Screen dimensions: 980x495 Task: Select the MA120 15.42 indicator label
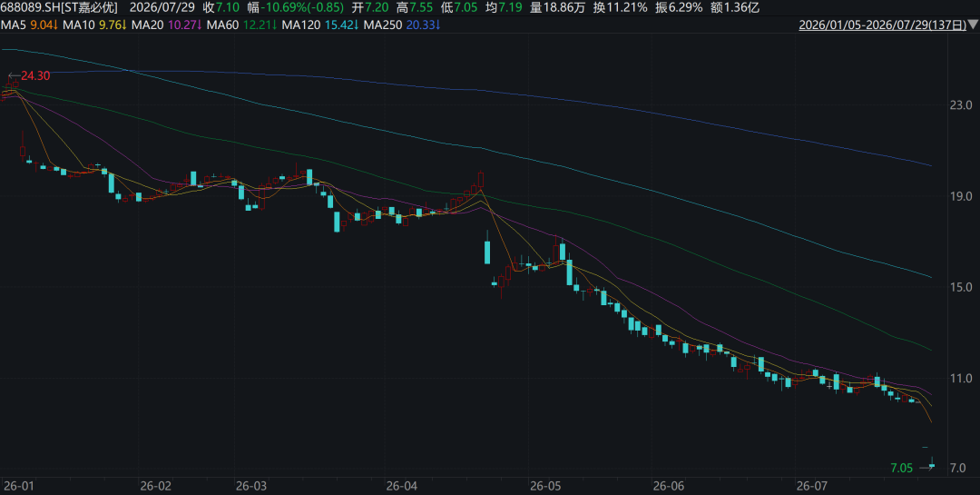coord(320,25)
